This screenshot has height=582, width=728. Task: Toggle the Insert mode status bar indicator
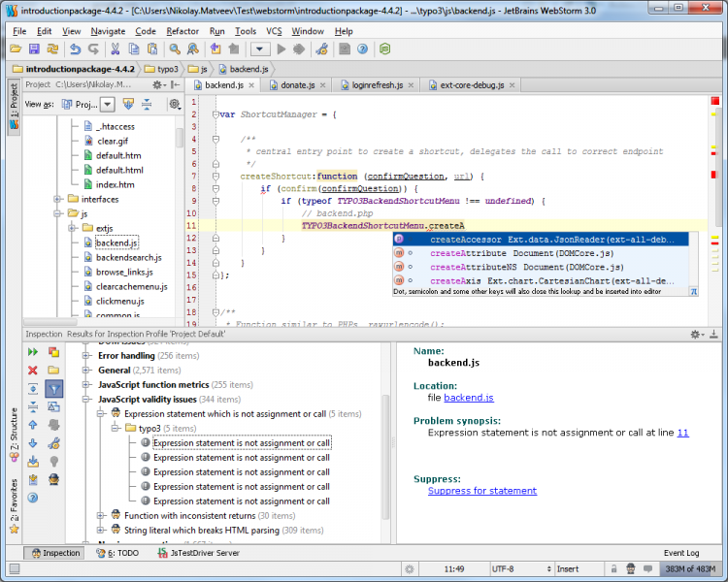(x=568, y=569)
